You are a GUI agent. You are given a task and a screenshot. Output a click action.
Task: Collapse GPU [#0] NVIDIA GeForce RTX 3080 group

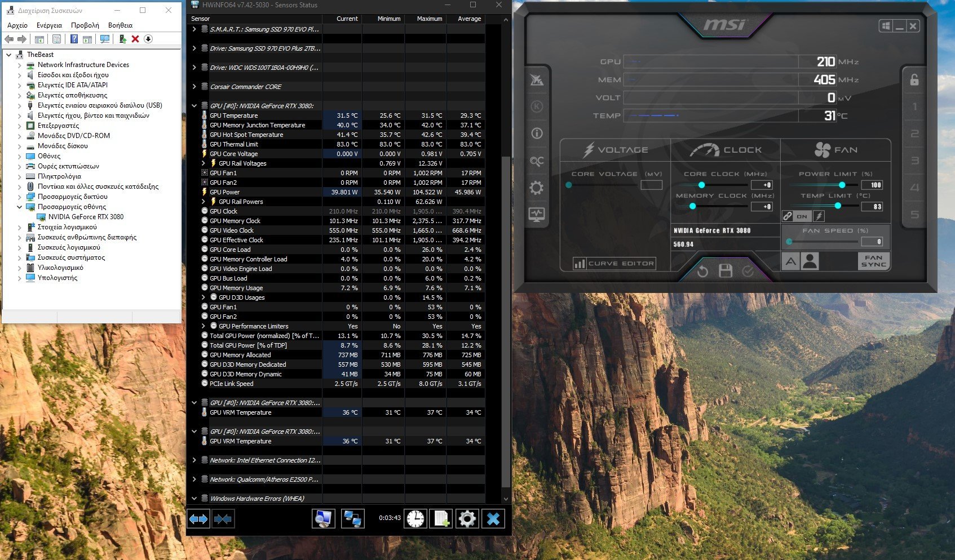pyautogui.click(x=194, y=106)
